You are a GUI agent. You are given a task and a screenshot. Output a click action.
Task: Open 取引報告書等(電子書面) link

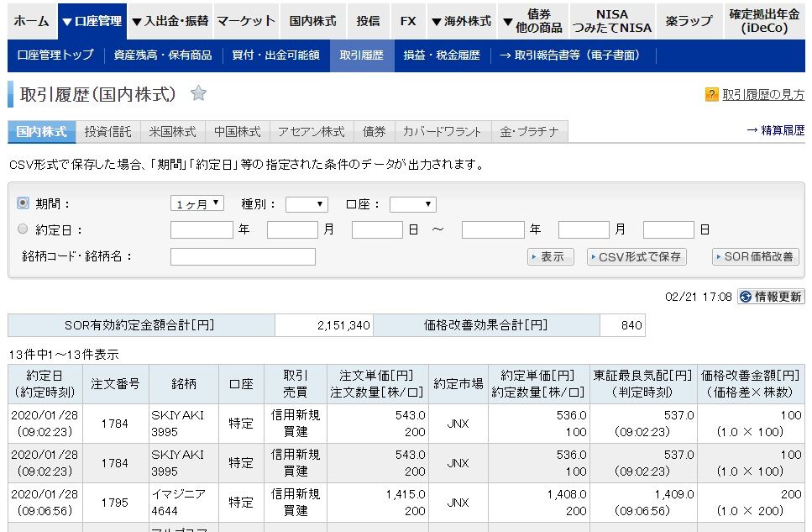[x=570, y=55]
